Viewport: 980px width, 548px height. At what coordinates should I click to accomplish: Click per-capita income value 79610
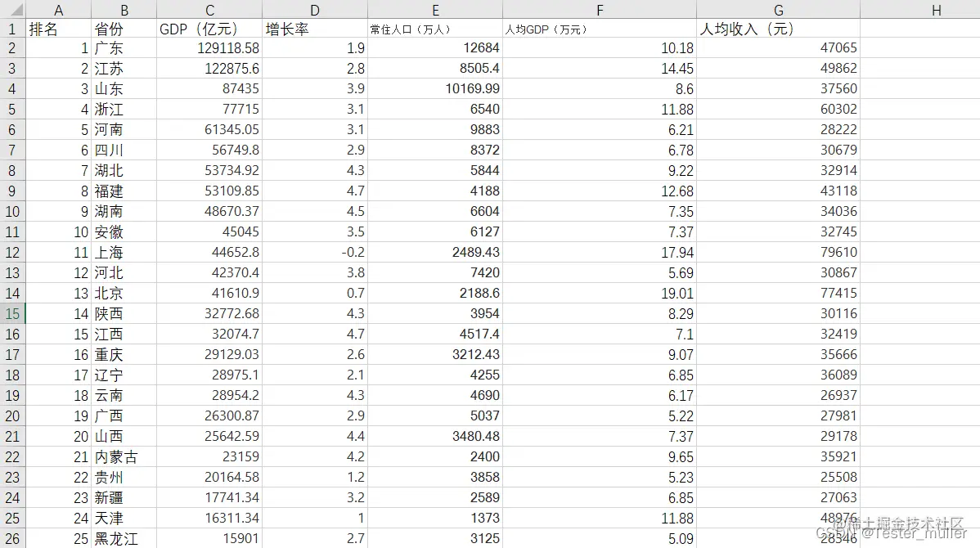pyautogui.click(x=778, y=253)
